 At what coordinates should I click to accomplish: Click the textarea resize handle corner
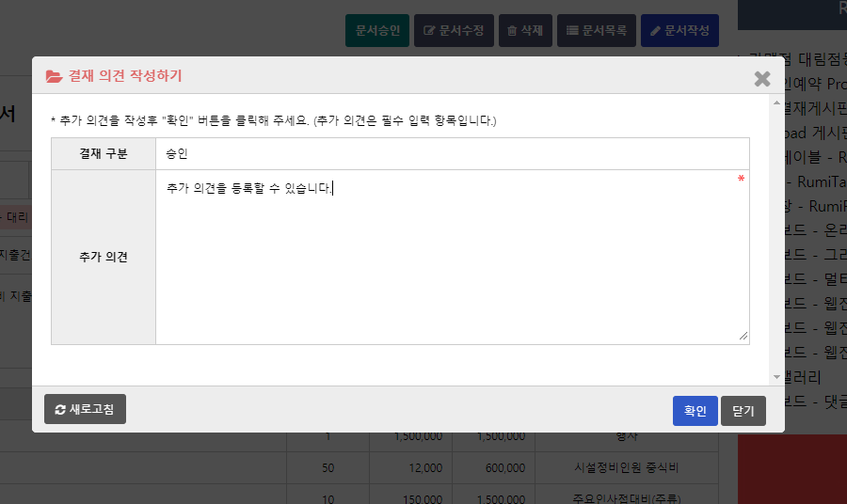743,337
